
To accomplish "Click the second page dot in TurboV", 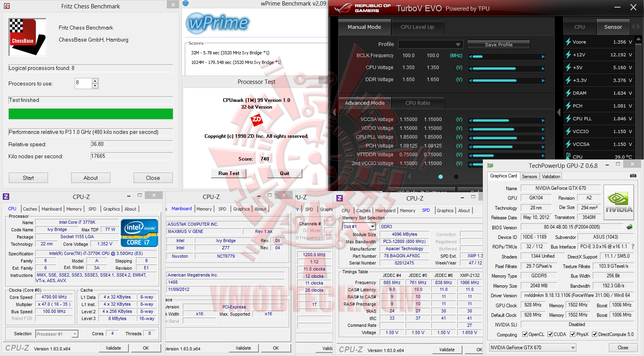I will [x=456, y=177].
